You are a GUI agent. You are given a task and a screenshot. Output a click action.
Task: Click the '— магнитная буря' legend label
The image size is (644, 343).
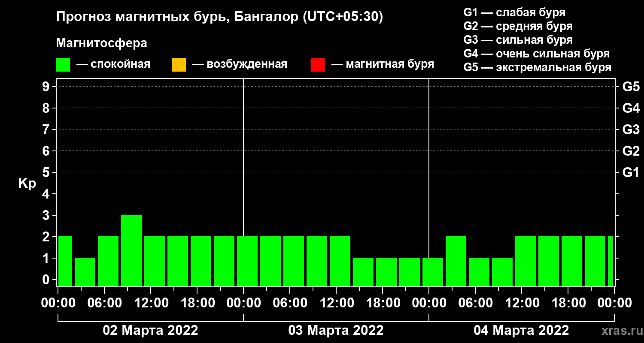pos(383,65)
